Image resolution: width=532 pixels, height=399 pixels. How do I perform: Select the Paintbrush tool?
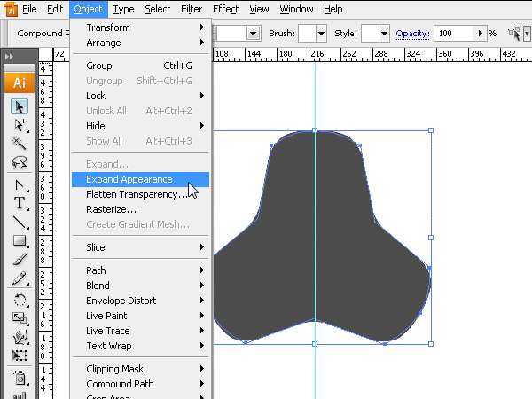20,259
